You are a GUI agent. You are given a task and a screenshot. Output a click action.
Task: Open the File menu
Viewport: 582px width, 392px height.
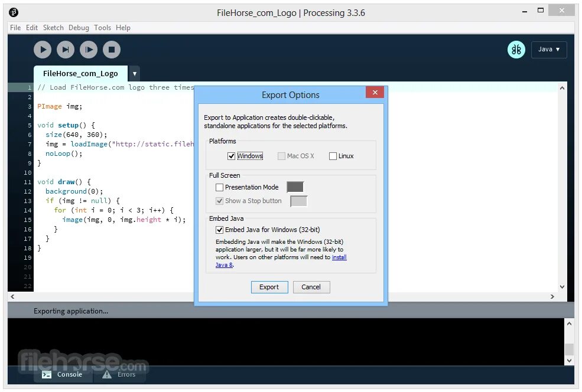pos(15,28)
